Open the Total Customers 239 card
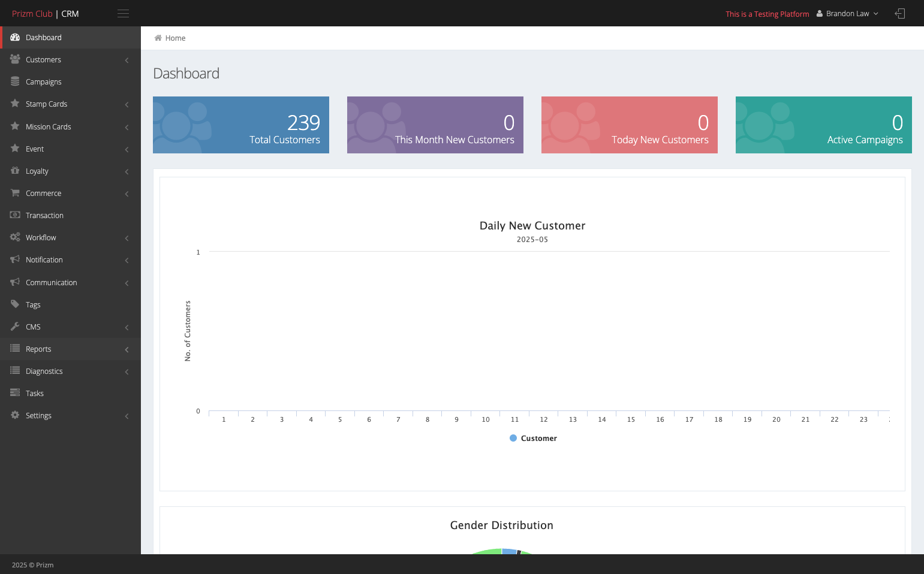This screenshot has width=924, height=574. [x=241, y=125]
